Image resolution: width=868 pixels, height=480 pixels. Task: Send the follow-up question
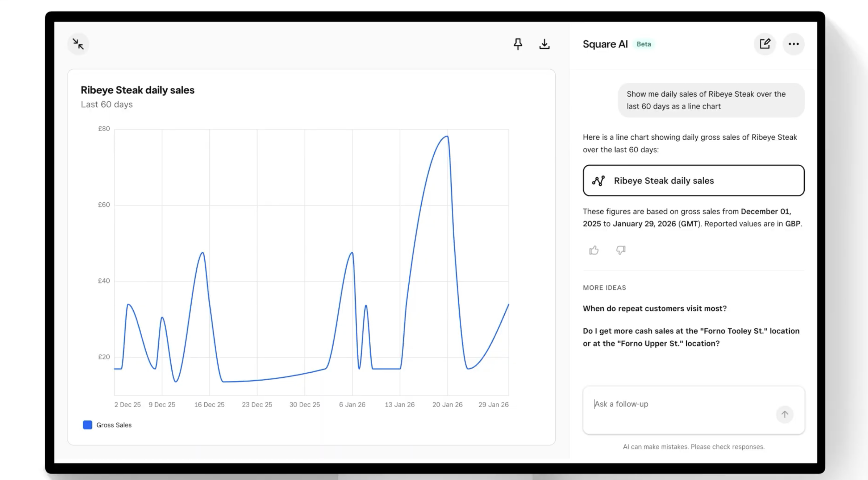(x=785, y=415)
